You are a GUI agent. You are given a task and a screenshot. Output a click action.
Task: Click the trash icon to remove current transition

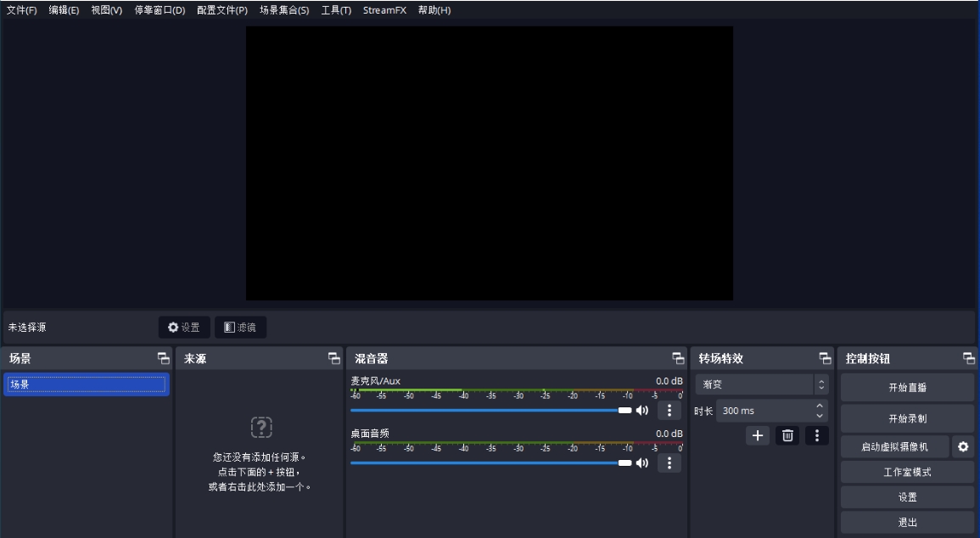(787, 435)
